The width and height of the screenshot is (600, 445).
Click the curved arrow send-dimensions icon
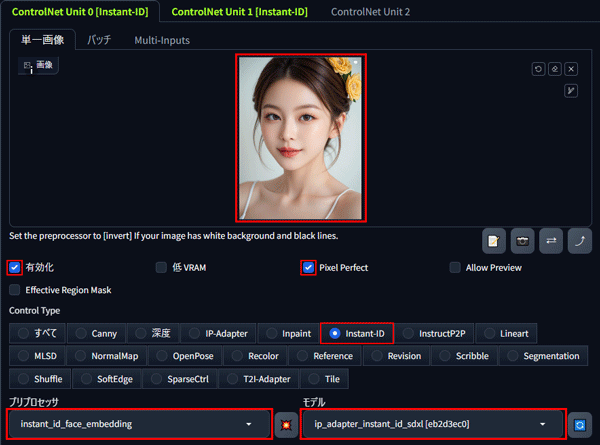pyautogui.click(x=580, y=241)
